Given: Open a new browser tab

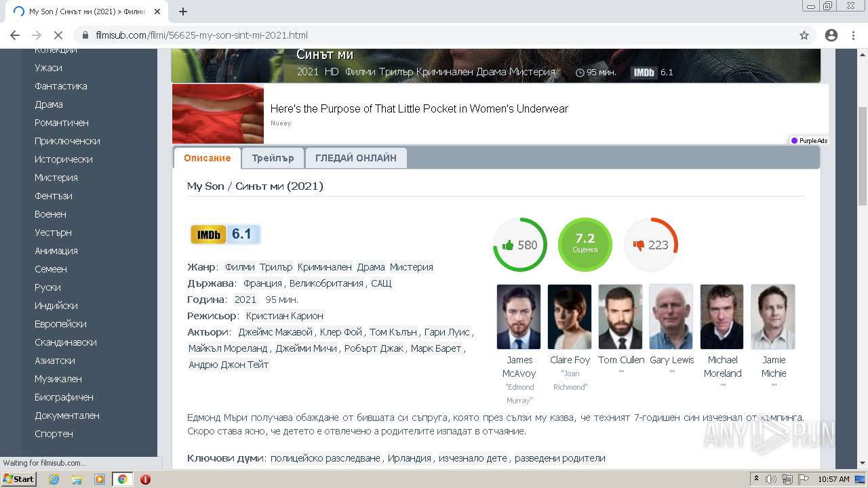Looking at the screenshot, I should 183,12.
